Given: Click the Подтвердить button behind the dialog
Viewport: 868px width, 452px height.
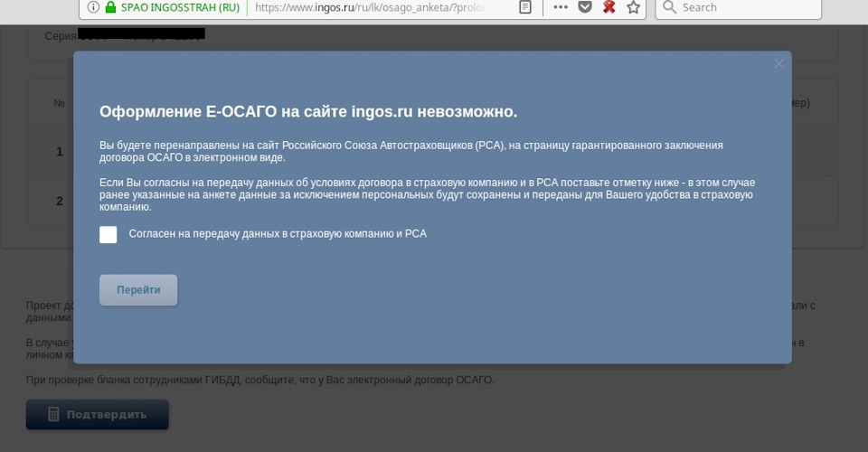Looking at the screenshot, I should pos(98,414).
